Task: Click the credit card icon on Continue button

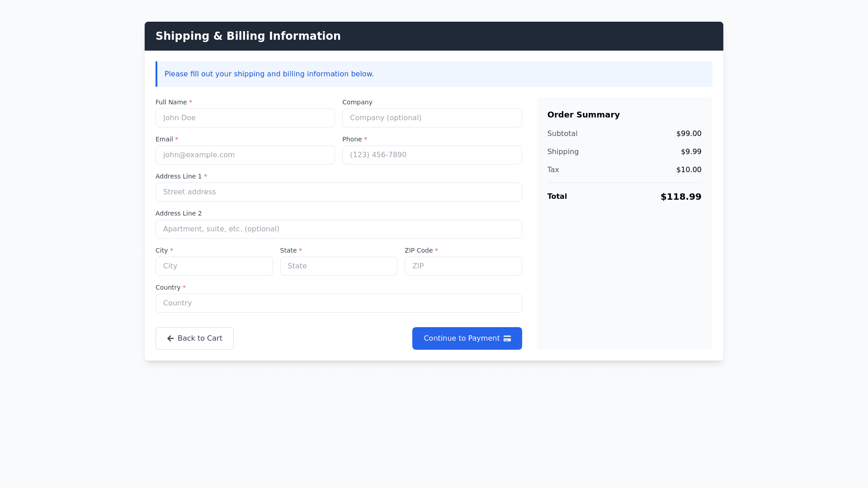Action: point(507,338)
